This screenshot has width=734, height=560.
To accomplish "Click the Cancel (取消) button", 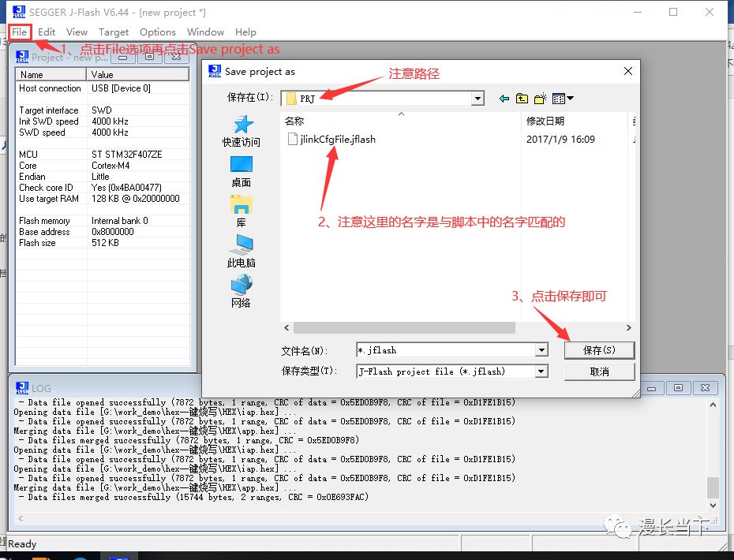I will [599, 371].
